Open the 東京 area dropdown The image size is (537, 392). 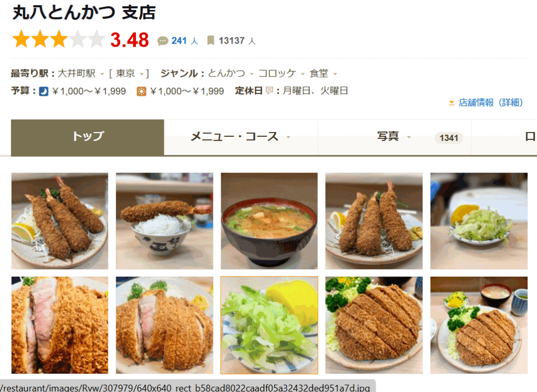142,74
